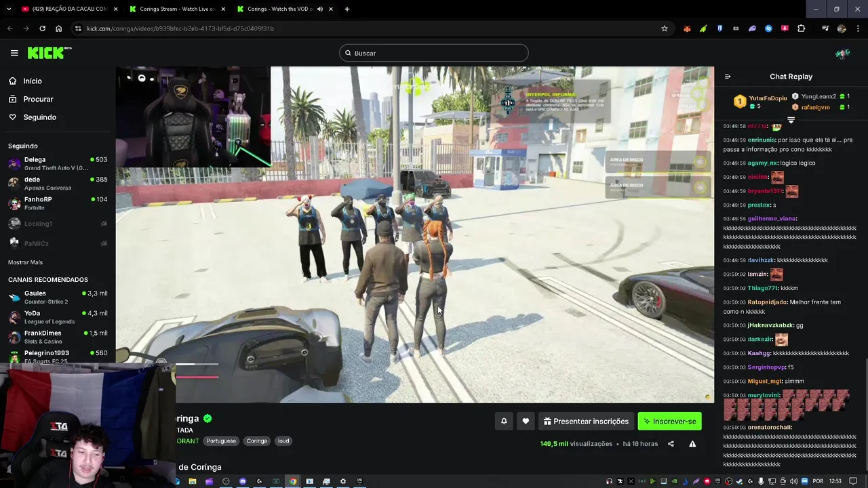868x488 pixels.
Task: Open the followed channel FanhoRP
Action: point(58,203)
